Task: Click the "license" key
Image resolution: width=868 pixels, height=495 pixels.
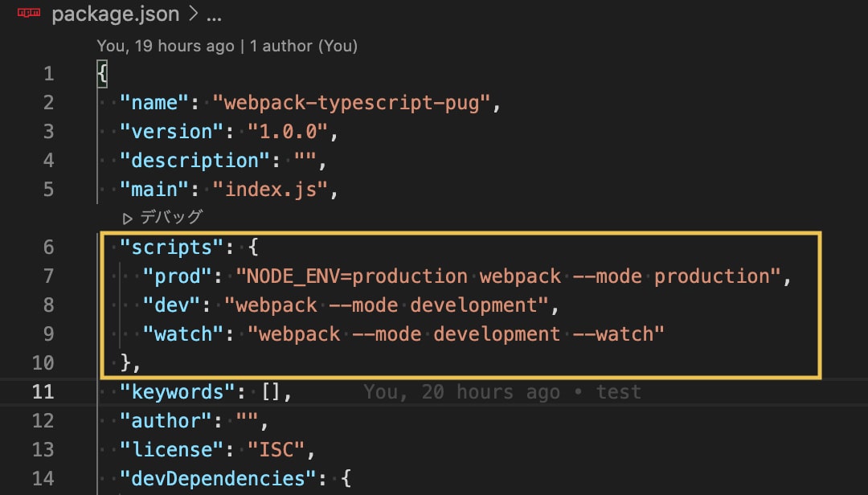Action: click(172, 449)
